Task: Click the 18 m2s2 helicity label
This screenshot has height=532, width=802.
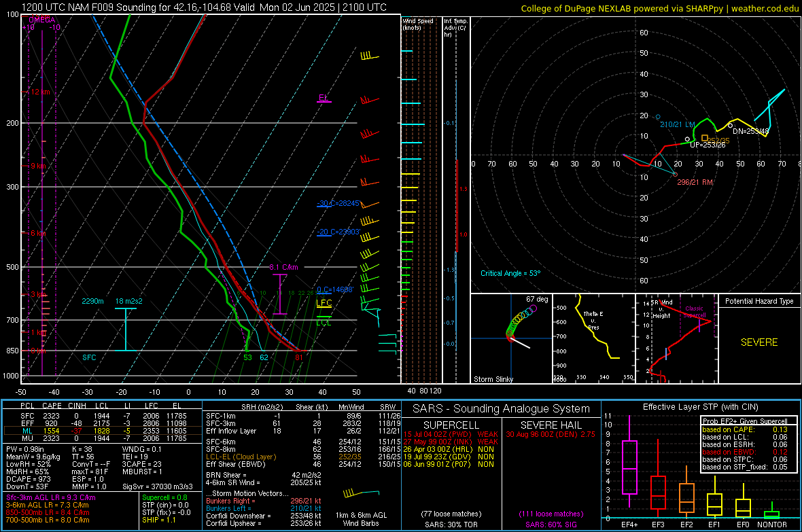Action: (x=129, y=301)
